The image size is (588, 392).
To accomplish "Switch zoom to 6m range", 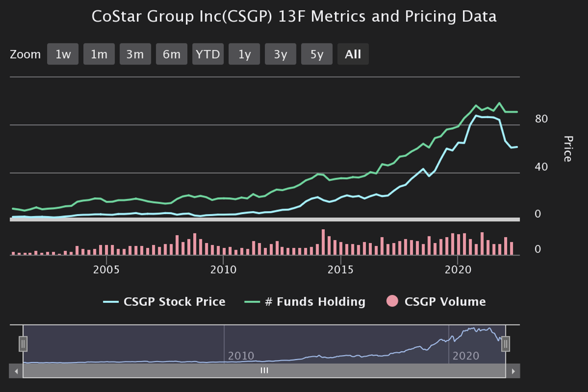I will coord(171,54).
